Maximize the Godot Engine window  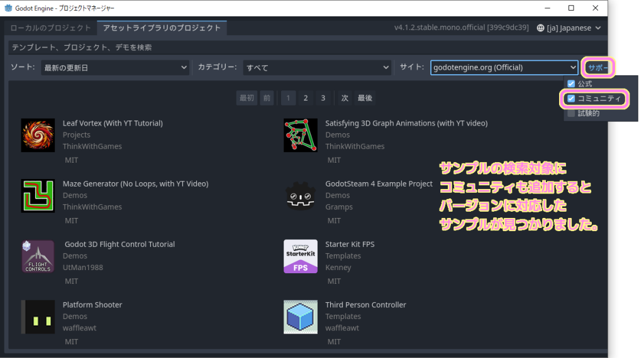coord(571,8)
